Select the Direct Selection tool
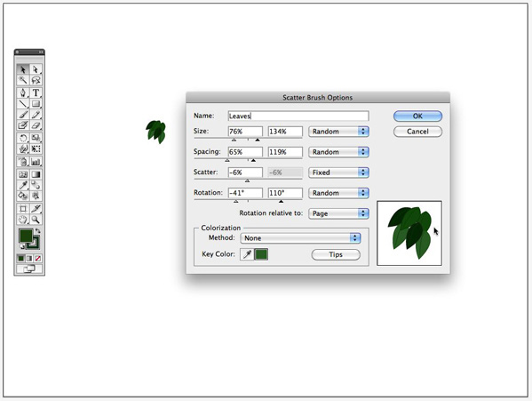 click(36, 69)
